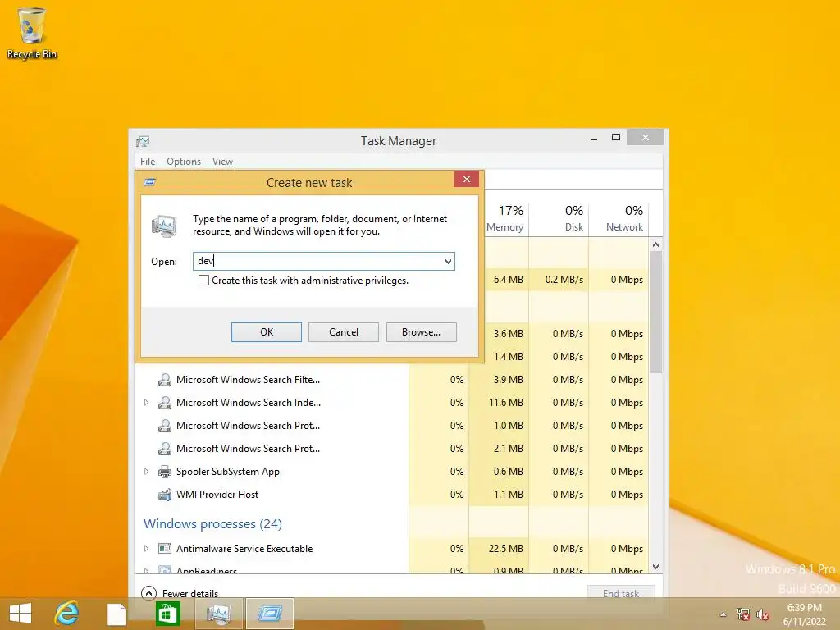Click the Browse... button
Viewport: 840px width, 630px height.
point(421,332)
